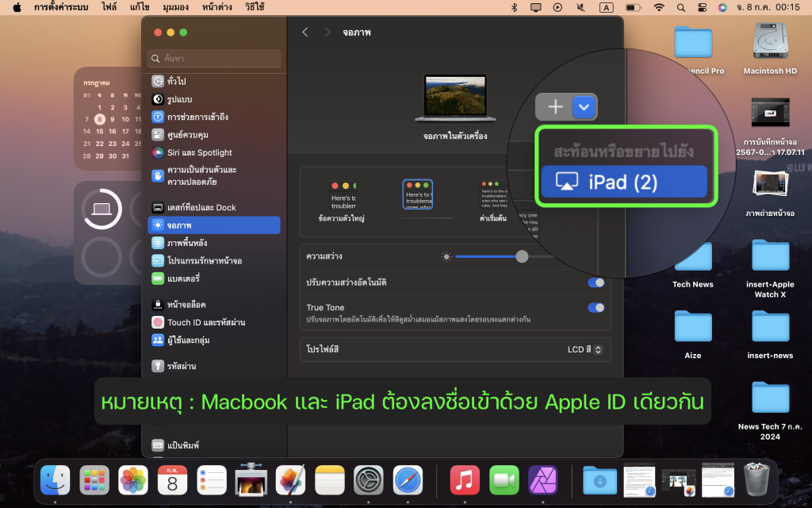Viewport: 812px width, 508px height.
Task: Open the Music app in the Dock
Action: (x=465, y=479)
